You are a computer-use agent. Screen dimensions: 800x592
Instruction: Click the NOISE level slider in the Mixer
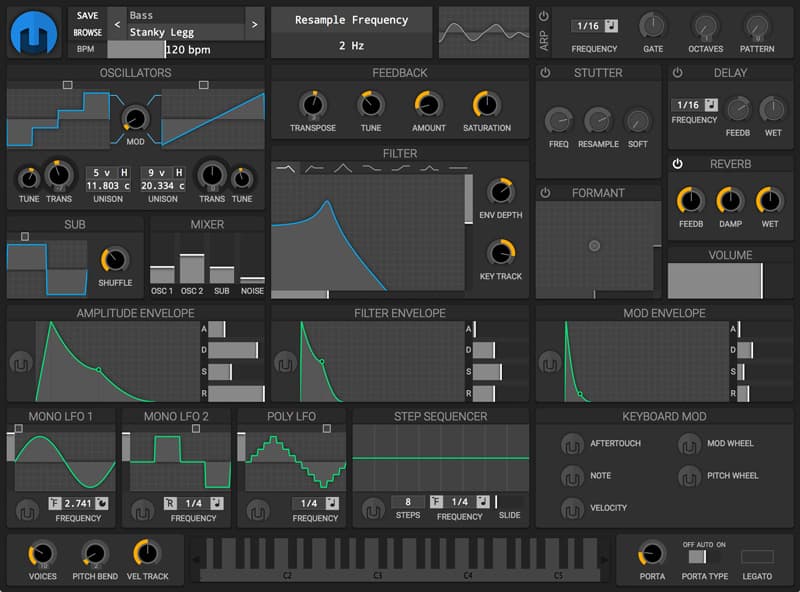(253, 270)
